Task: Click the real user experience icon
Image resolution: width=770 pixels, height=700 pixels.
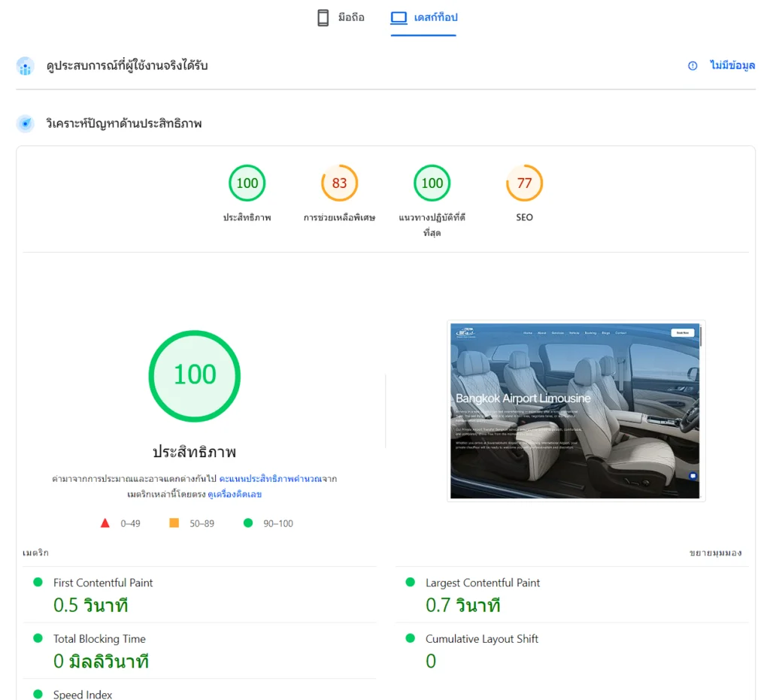Action: [26, 67]
